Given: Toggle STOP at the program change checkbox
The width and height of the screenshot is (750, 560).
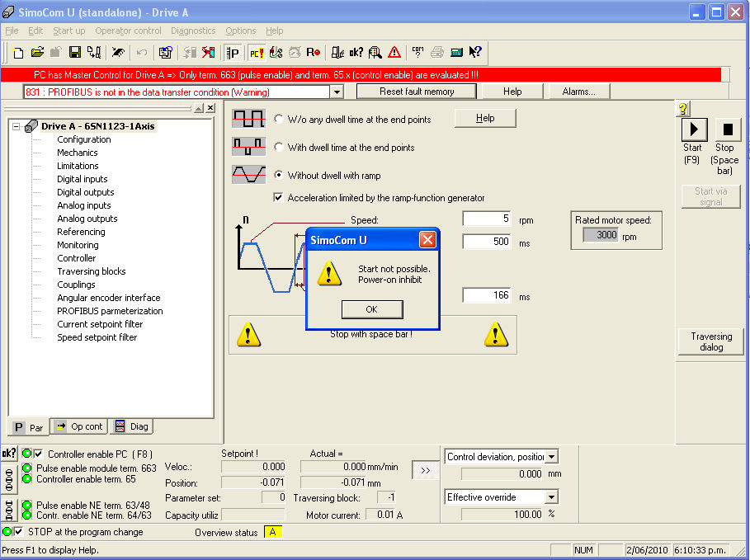Looking at the screenshot, I should pyautogui.click(x=19, y=532).
